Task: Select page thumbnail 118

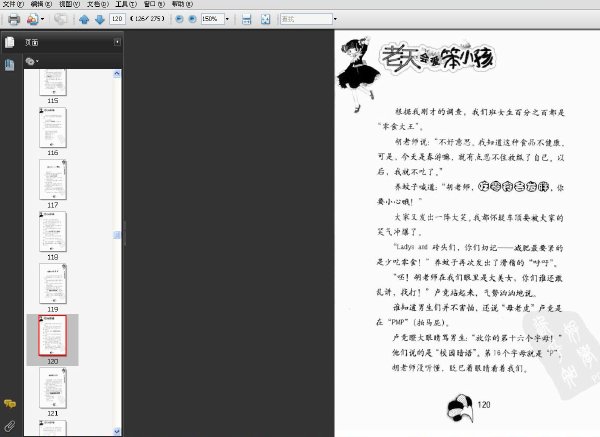Action: 53,232
